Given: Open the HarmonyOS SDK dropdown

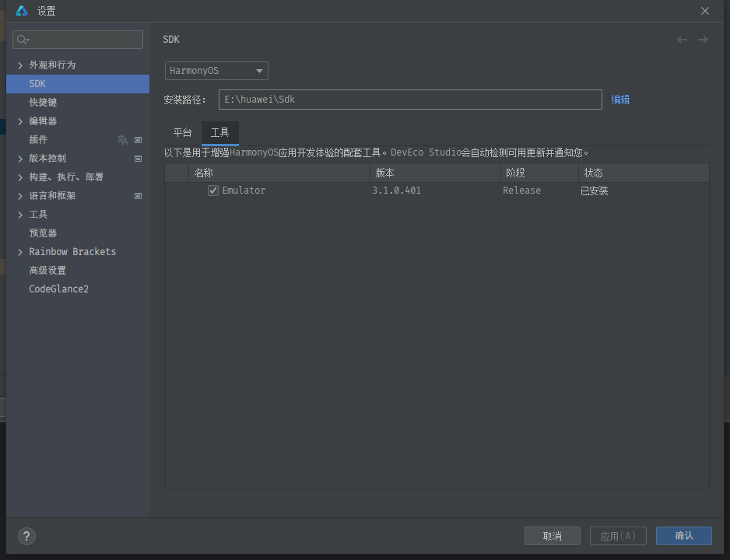Looking at the screenshot, I should pos(216,71).
